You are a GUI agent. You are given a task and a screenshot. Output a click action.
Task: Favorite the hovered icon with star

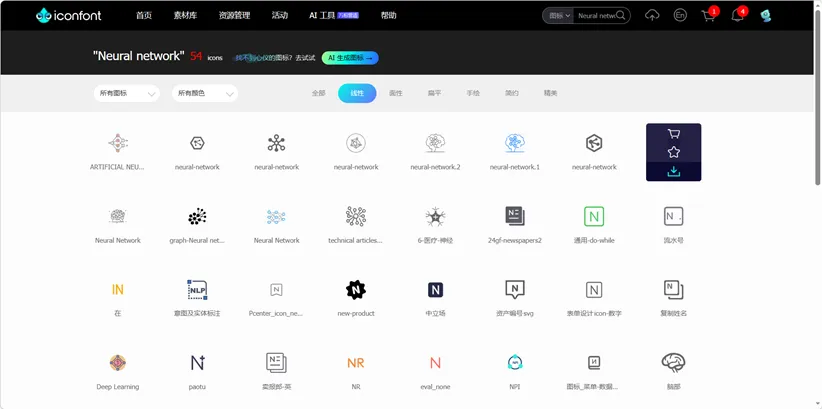(674, 153)
